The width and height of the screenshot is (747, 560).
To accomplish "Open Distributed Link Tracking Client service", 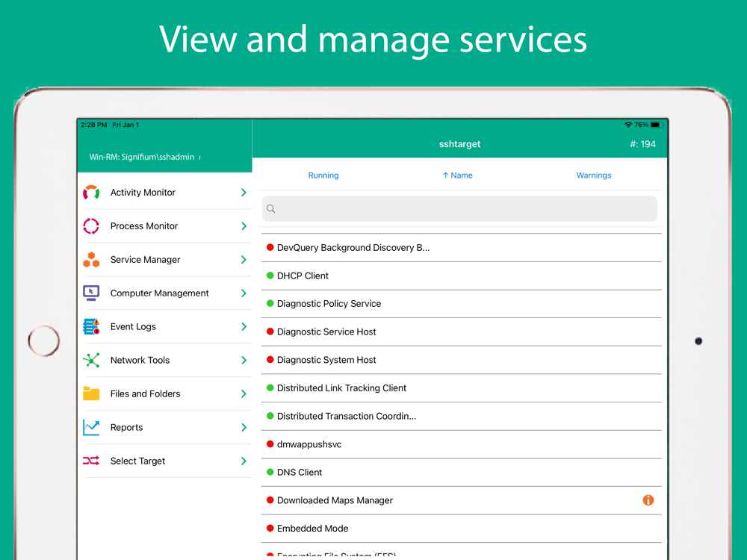I will tap(461, 388).
